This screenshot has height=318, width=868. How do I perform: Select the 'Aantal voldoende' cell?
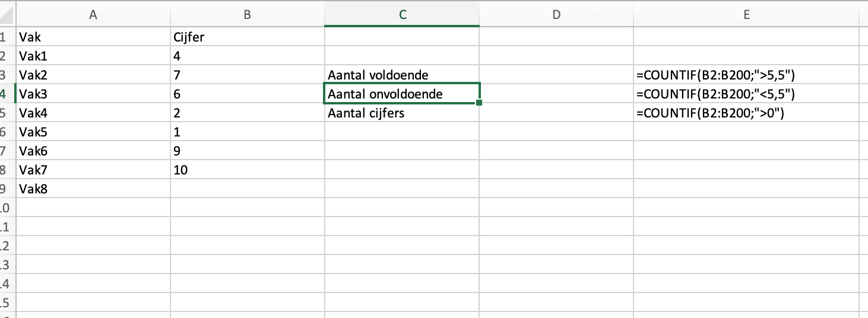click(402, 75)
